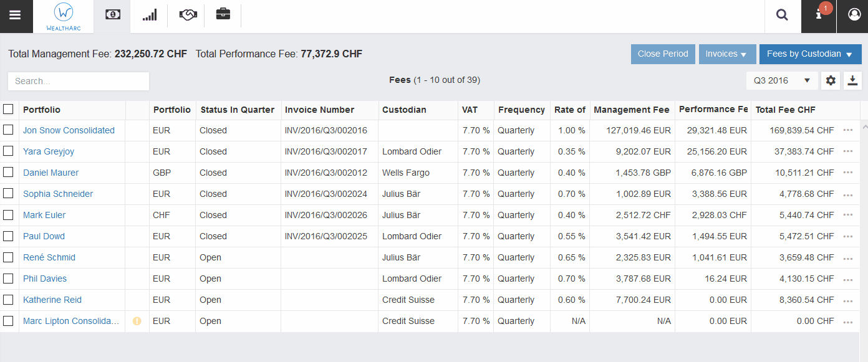The image size is (868, 362).
Task: Click invoice number INV/2016/Q3/002026
Action: [326, 215]
